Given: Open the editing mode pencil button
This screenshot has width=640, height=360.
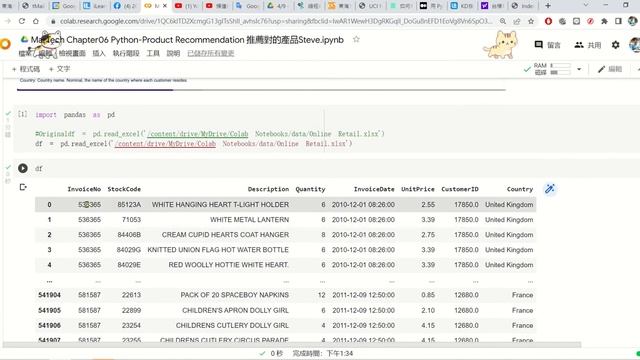Looking at the screenshot, I should tap(610, 69).
